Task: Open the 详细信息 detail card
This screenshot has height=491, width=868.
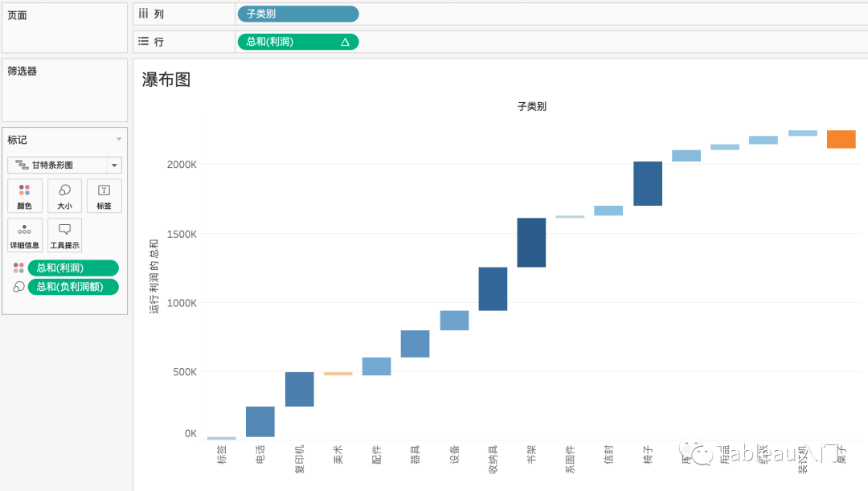Action: tap(24, 235)
